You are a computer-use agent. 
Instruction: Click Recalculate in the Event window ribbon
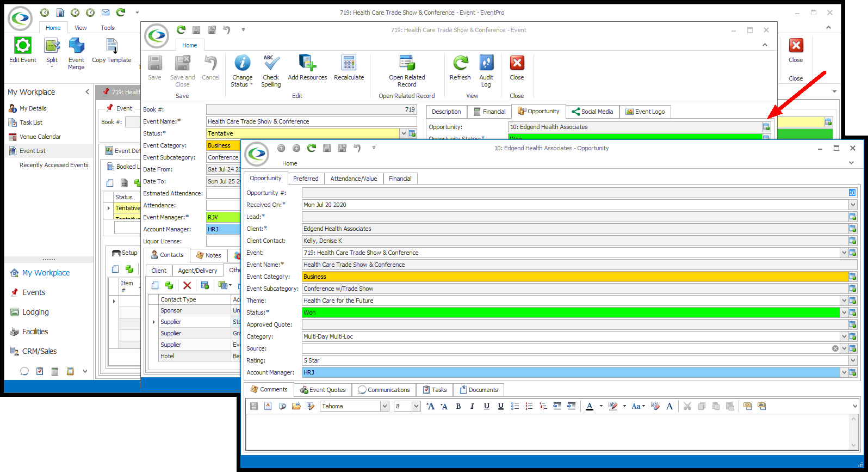[x=349, y=68]
